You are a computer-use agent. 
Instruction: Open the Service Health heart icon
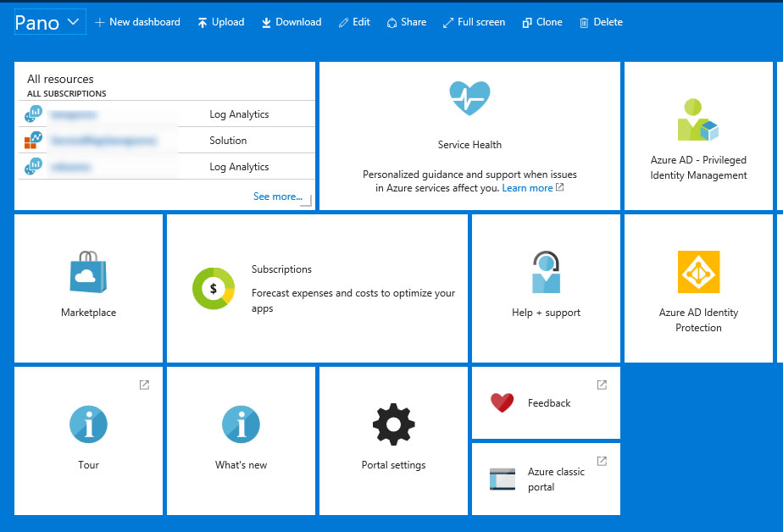point(469,98)
